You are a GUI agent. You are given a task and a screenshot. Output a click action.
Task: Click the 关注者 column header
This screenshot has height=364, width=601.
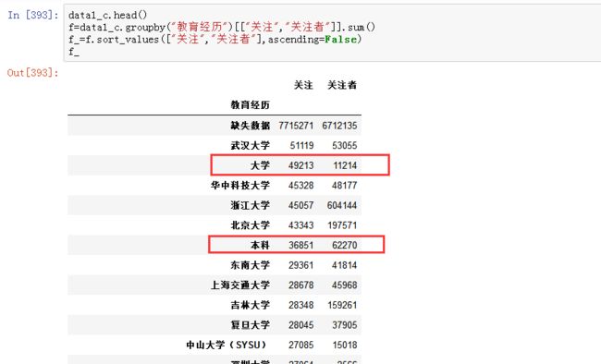(x=342, y=85)
